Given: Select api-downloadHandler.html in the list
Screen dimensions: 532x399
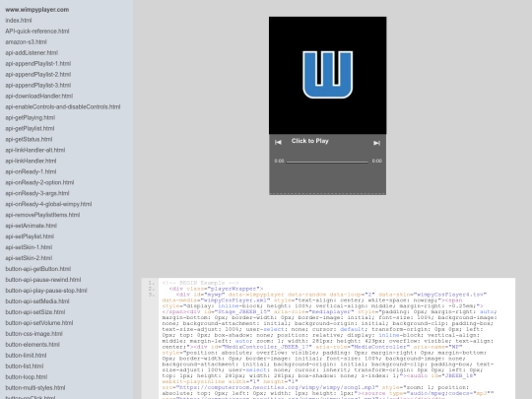Looking at the screenshot, I should click(39, 96).
